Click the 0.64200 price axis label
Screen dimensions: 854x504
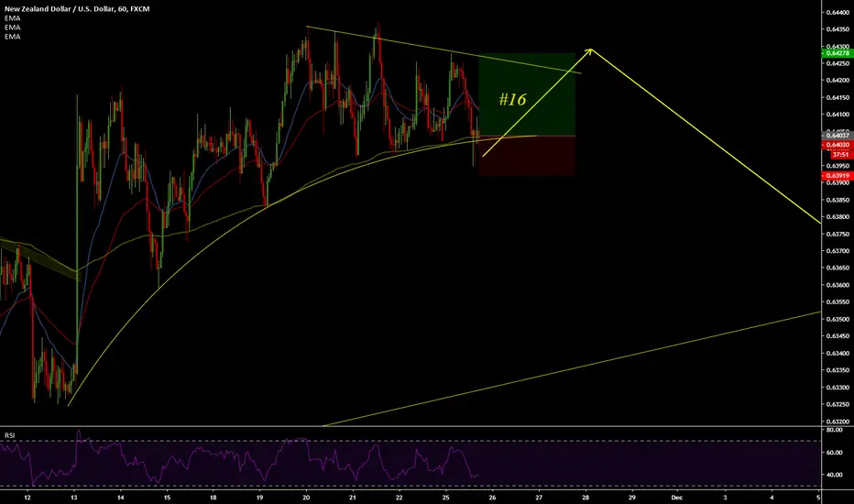tap(838, 80)
